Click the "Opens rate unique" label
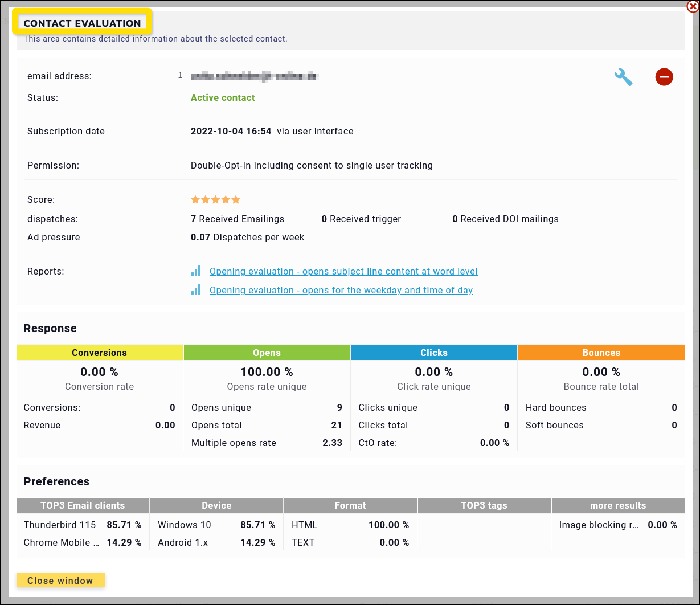The height and width of the screenshot is (605, 700). (x=267, y=387)
